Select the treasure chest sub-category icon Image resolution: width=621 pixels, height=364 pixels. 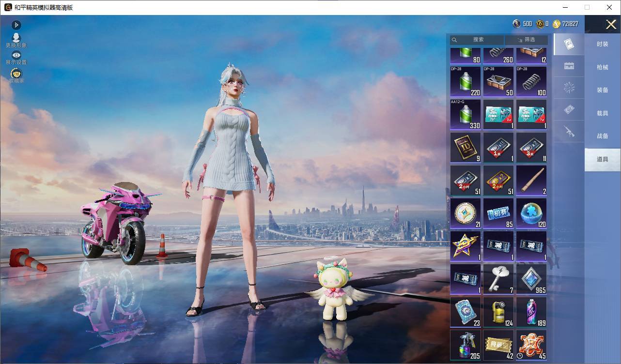569,66
